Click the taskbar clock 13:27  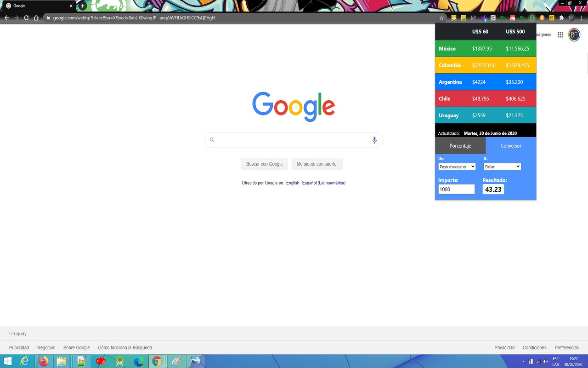(573, 358)
